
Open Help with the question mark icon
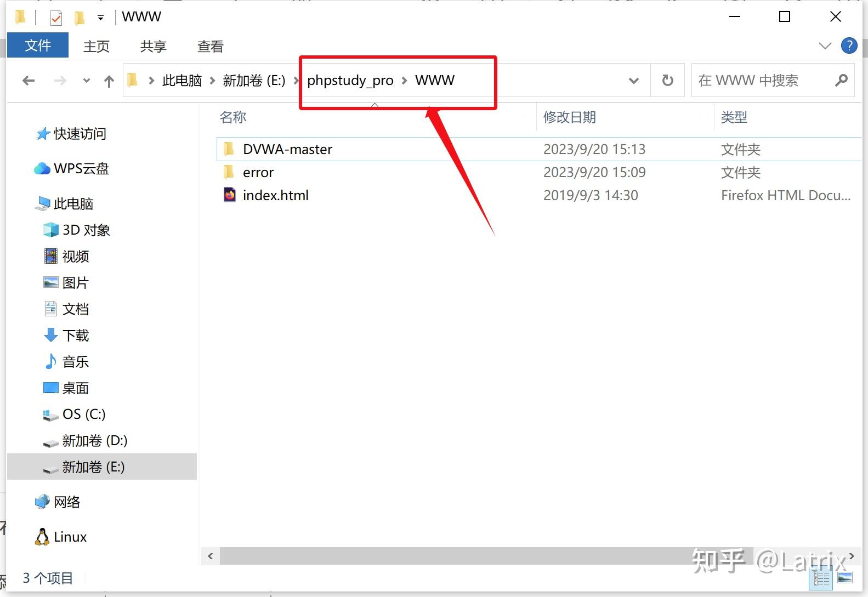[849, 46]
